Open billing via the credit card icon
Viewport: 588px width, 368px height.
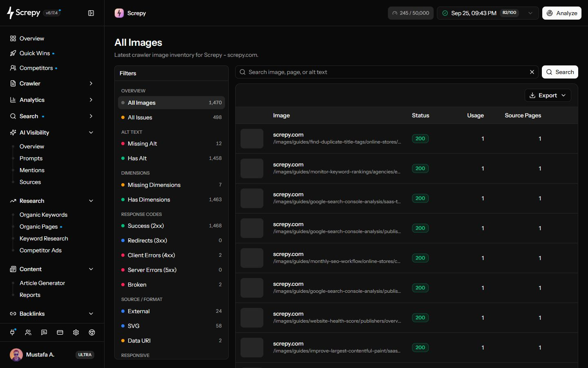click(x=60, y=332)
